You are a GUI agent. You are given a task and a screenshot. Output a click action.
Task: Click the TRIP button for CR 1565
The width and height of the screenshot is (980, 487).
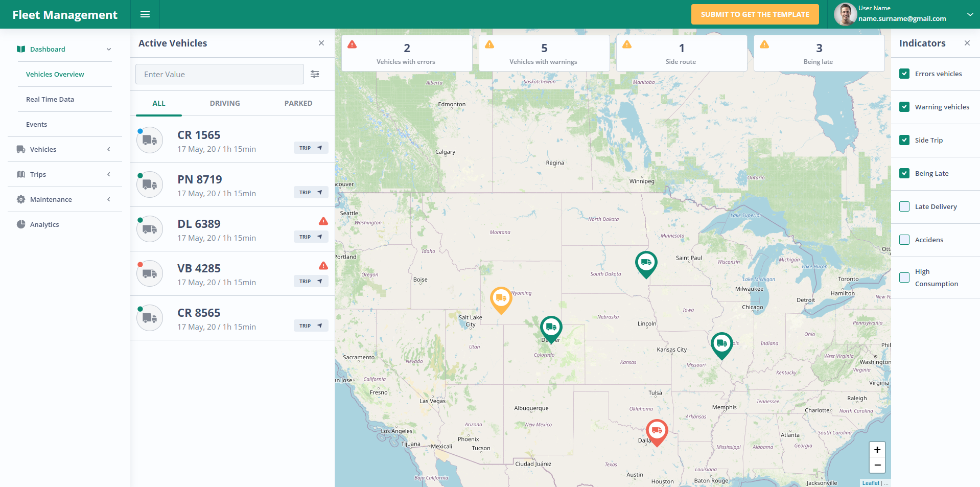click(x=311, y=148)
